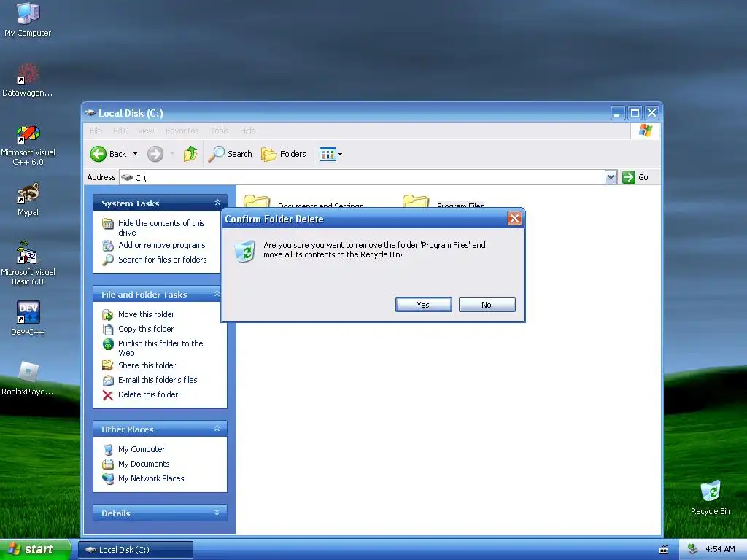The height and width of the screenshot is (560, 747).
Task: Open the Help menu
Action: tap(248, 131)
